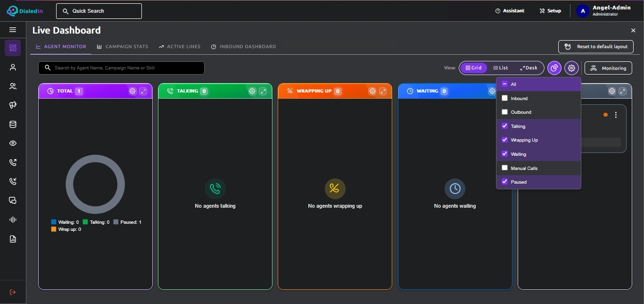Open the report document icon in the sidebar
The height and width of the screenshot is (304, 644).
point(13,239)
